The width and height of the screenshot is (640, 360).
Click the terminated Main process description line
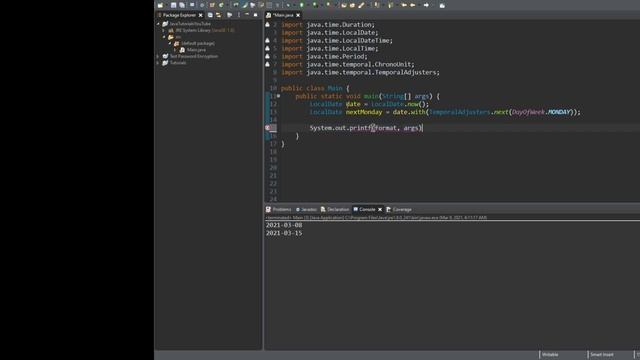click(x=376, y=218)
